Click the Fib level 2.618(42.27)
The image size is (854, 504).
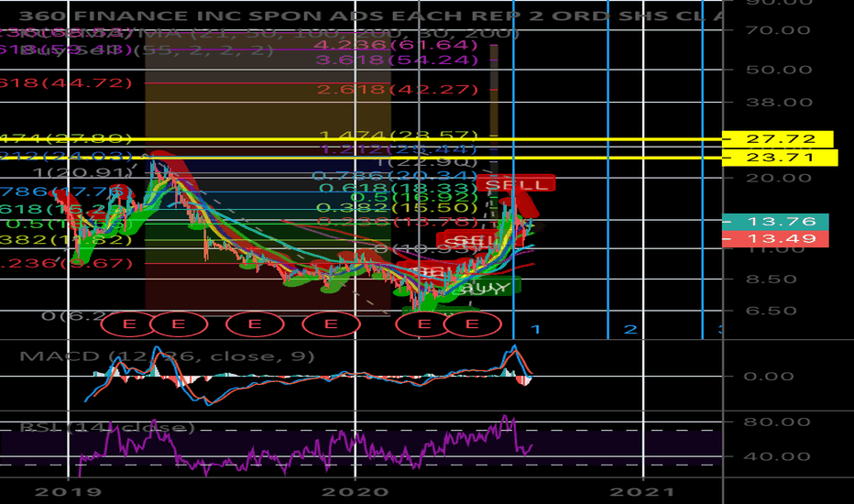pyautogui.click(x=398, y=89)
